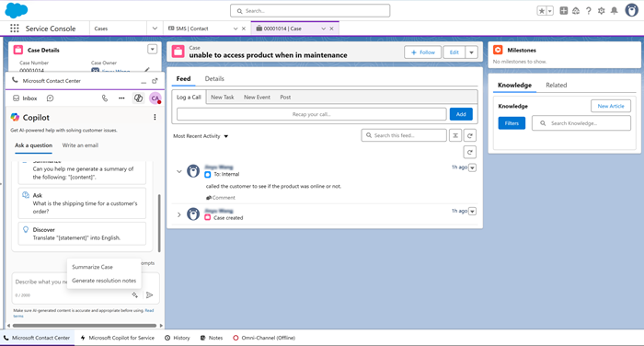Viewport: 644px width, 346px height.
Task: Select Summarize Case from the popup menu
Action: tap(92, 267)
